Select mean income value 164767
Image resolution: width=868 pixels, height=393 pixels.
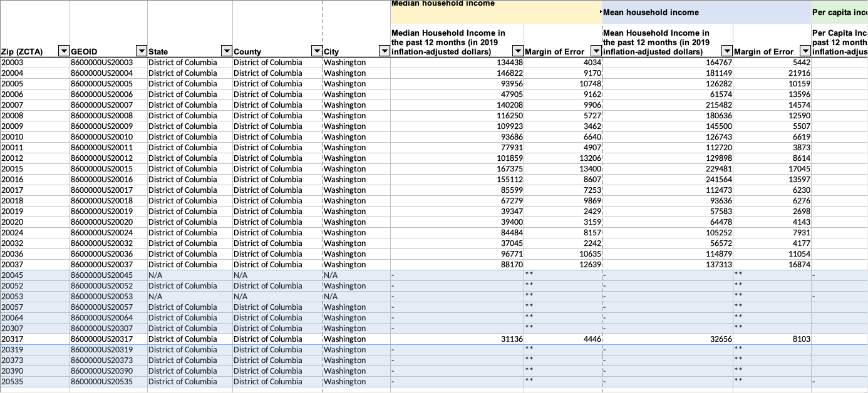[667, 63]
